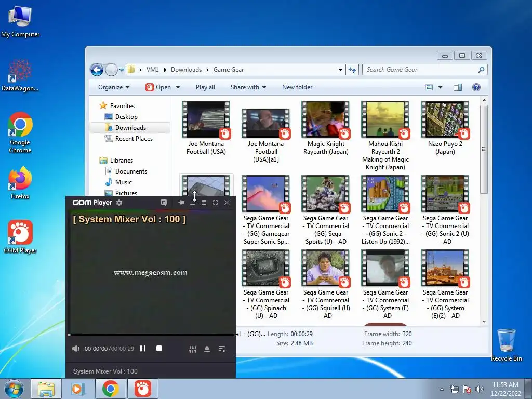The width and height of the screenshot is (532, 399).
Task: Open the Share with menu
Action: point(248,87)
